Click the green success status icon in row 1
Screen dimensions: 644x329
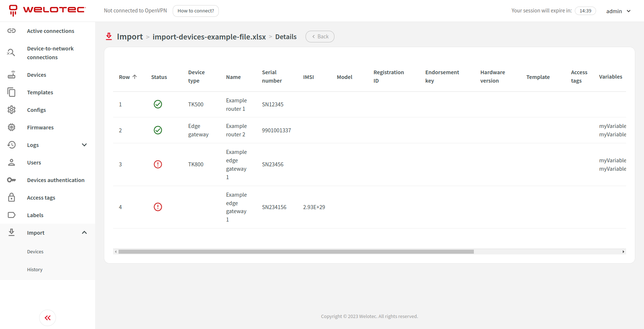pyautogui.click(x=158, y=104)
